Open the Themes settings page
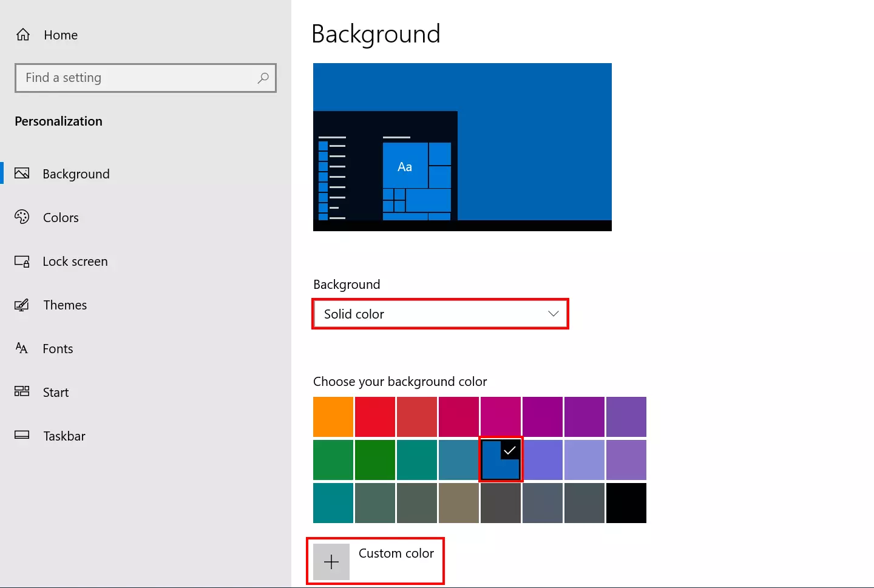874x588 pixels. point(65,305)
